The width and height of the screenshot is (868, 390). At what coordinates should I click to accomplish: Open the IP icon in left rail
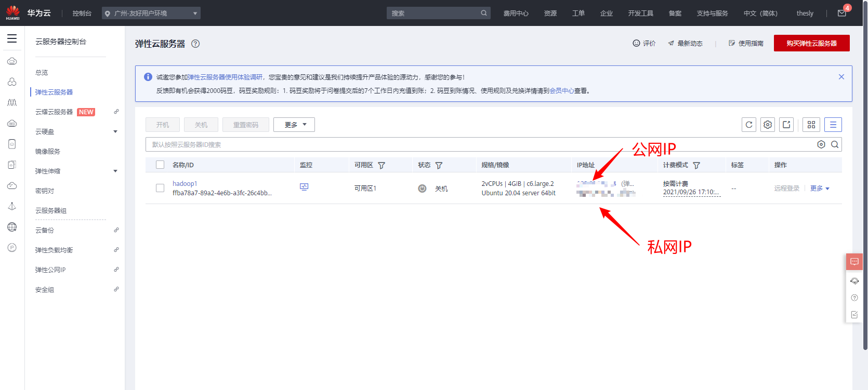tap(12, 248)
